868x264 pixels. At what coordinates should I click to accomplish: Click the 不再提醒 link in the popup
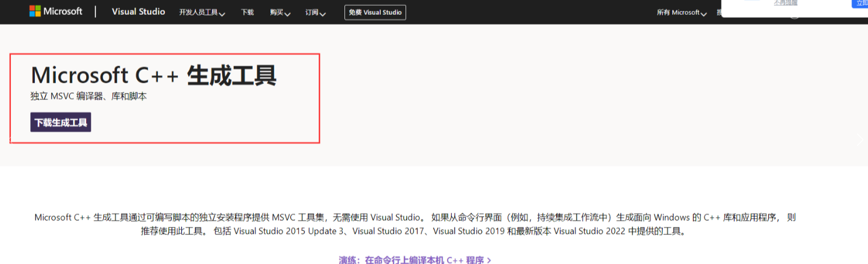coord(785,3)
